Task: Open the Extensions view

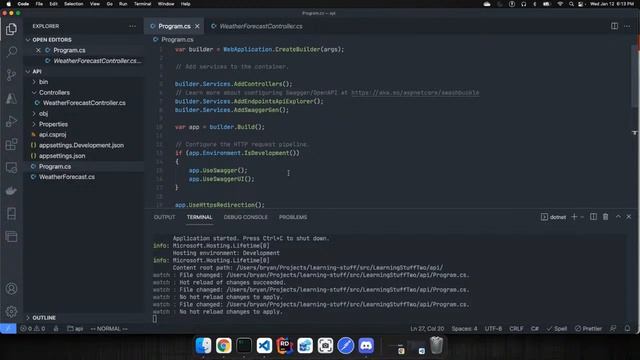Action: point(11,144)
